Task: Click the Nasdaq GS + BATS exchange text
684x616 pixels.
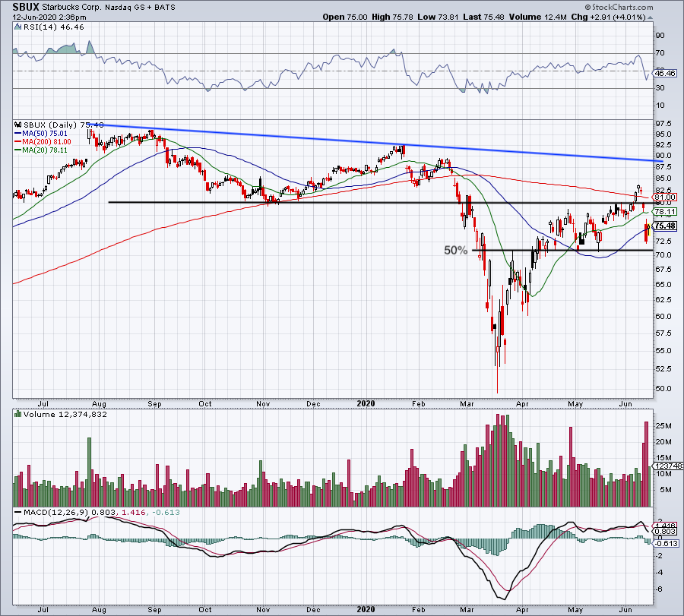Action: [140, 8]
